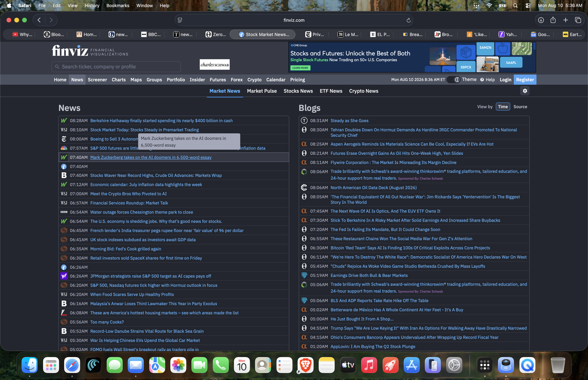588x380 pixels.
Task: Open Music app from the Dock
Action: coord(369,365)
